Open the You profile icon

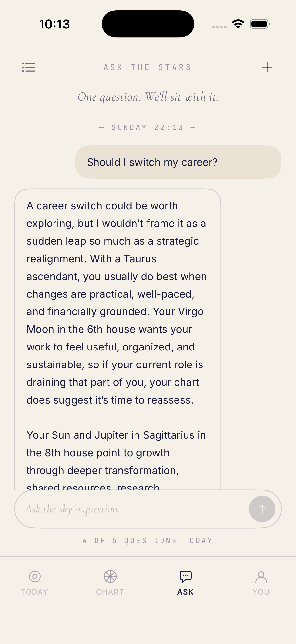click(x=261, y=577)
